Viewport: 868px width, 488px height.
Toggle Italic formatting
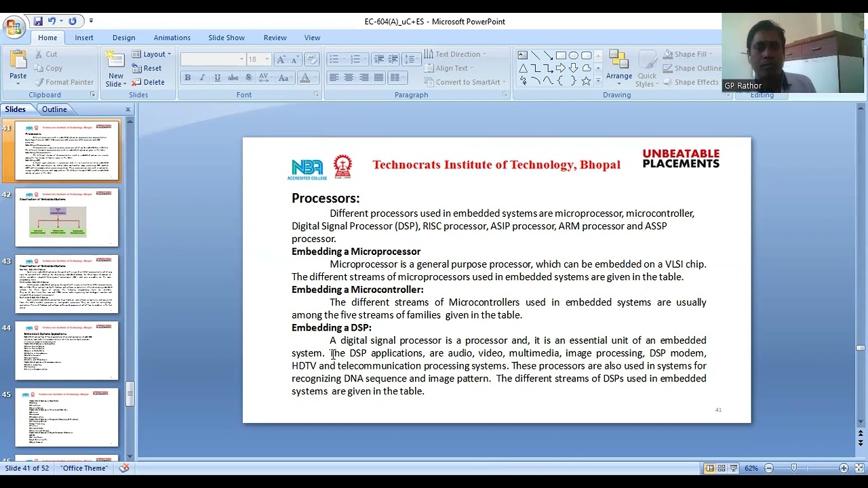(x=202, y=78)
